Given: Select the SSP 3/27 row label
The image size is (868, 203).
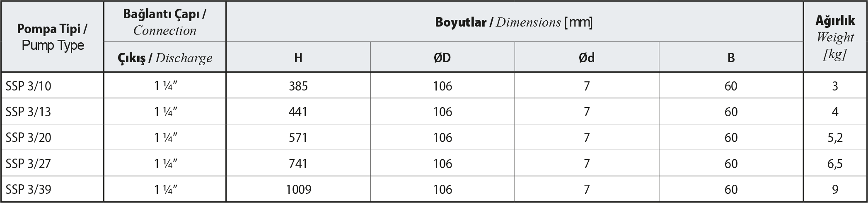Looking at the screenshot, I should pyautogui.click(x=52, y=163).
